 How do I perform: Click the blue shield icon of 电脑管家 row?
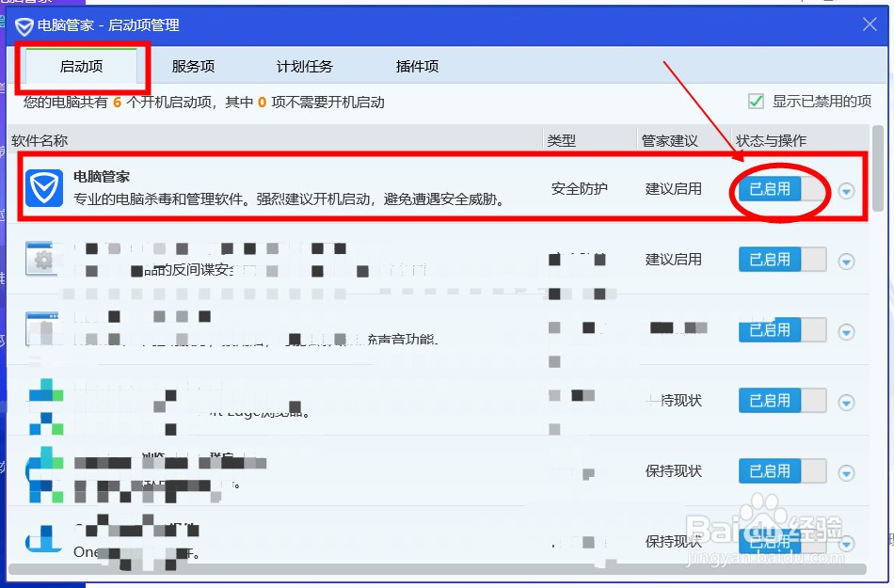point(44,188)
